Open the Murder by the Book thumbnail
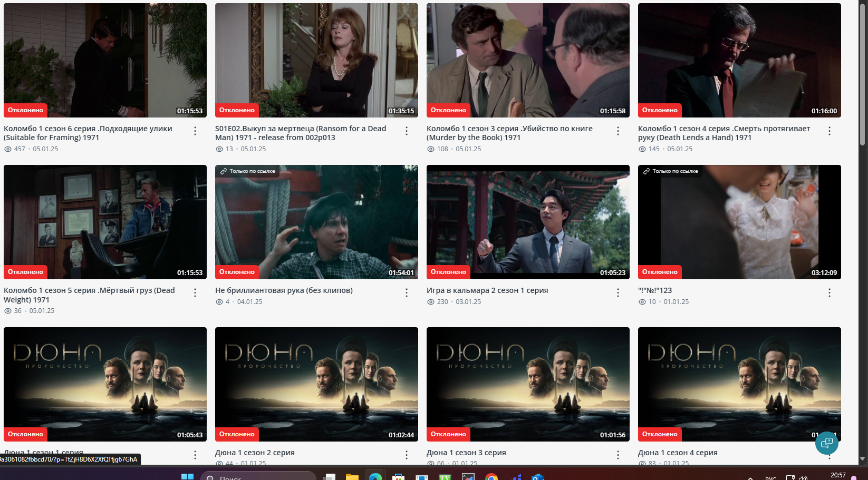This screenshot has width=868, height=480. (x=528, y=60)
